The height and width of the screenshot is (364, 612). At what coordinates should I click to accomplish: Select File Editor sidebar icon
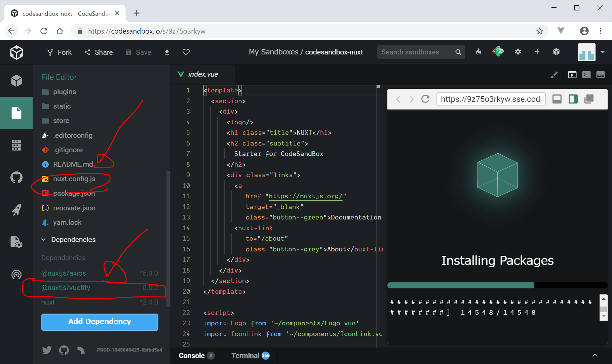16,113
